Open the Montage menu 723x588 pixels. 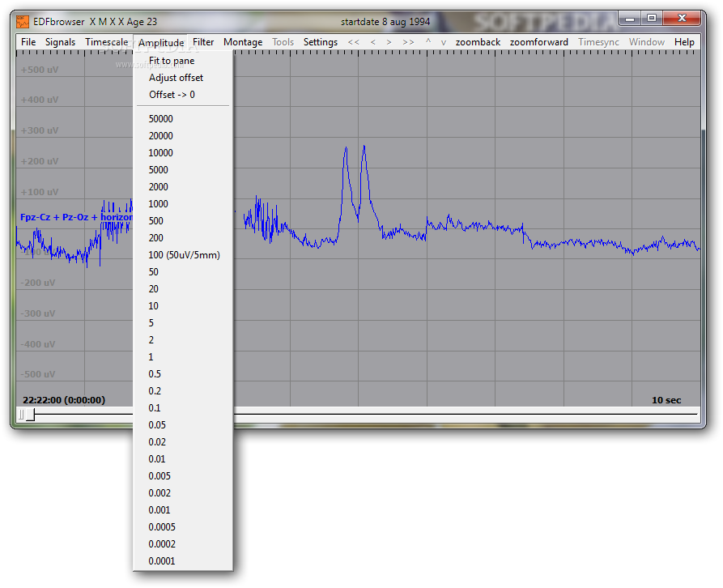click(x=243, y=42)
